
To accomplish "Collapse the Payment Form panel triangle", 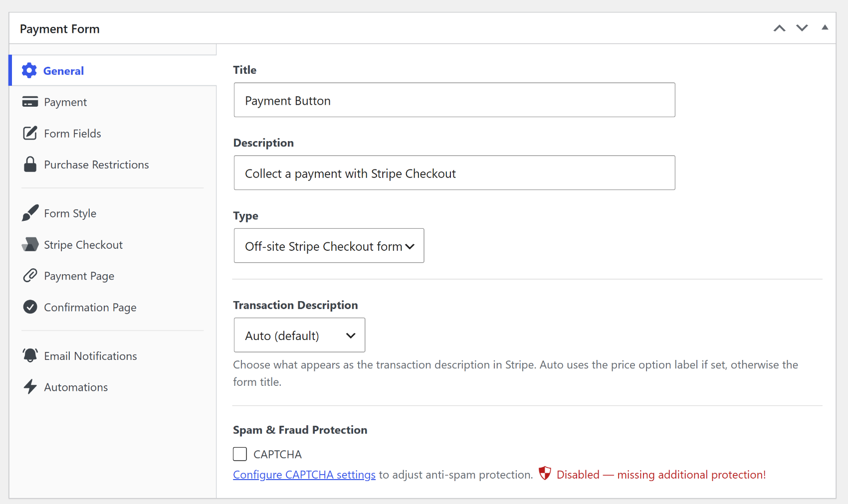I will point(825,28).
